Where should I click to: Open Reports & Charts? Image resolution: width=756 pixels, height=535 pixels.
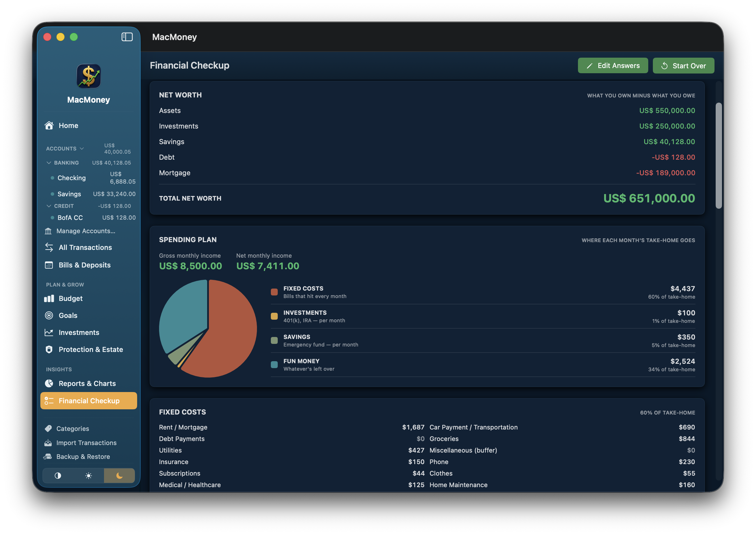pos(88,383)
